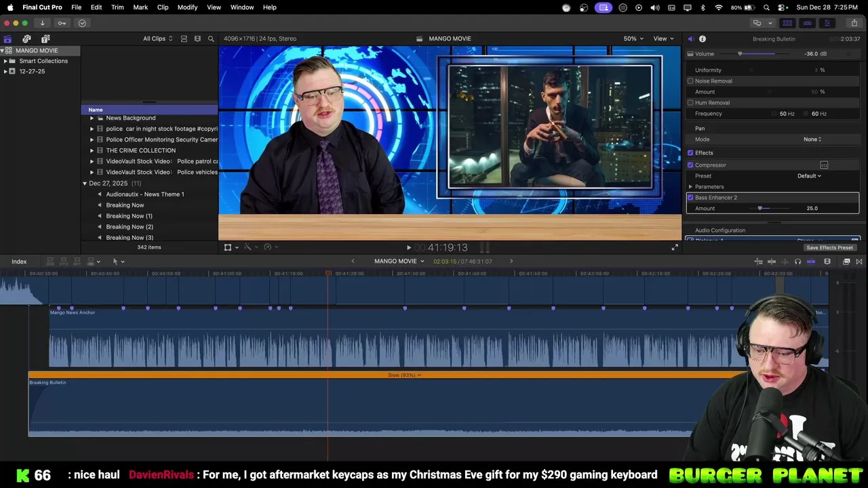868x488 pixels.
Task: Open the Audio inspector speaker tab
Action: tap(690, 39)
